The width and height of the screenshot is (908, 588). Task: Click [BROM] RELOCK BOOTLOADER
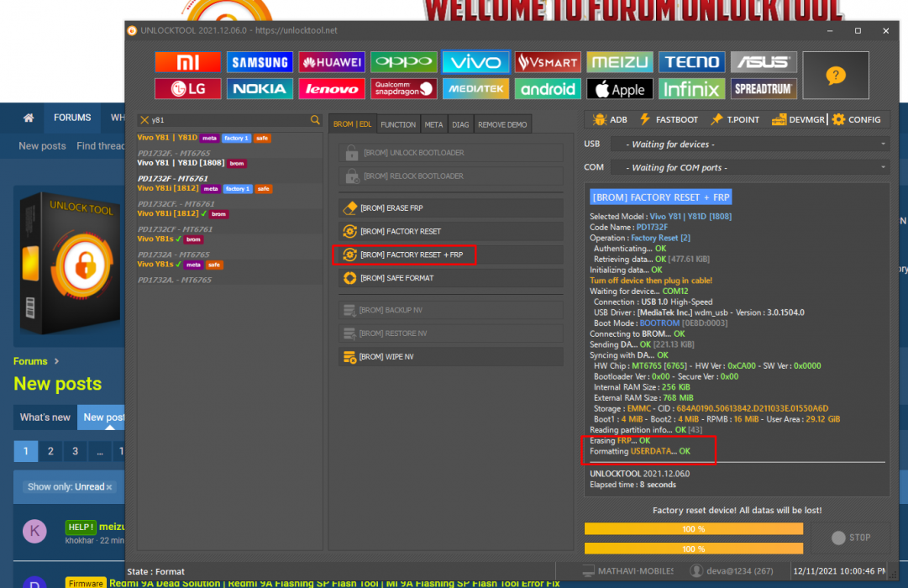[450, 176]
